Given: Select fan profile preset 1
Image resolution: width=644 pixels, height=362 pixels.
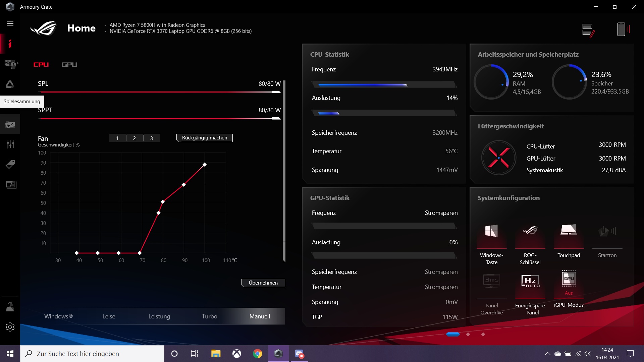Looking at the screenshot, I should pyautogui.click(x=117, y=138).
